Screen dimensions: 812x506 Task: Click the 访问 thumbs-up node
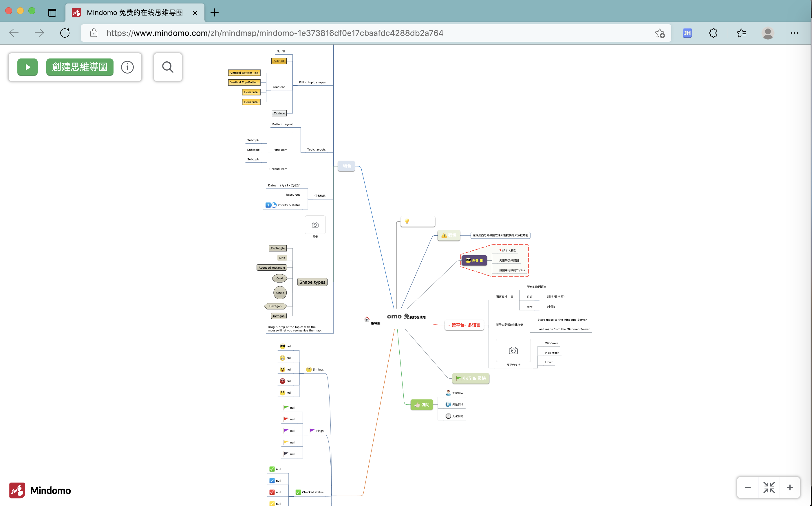tap(422, 405)
